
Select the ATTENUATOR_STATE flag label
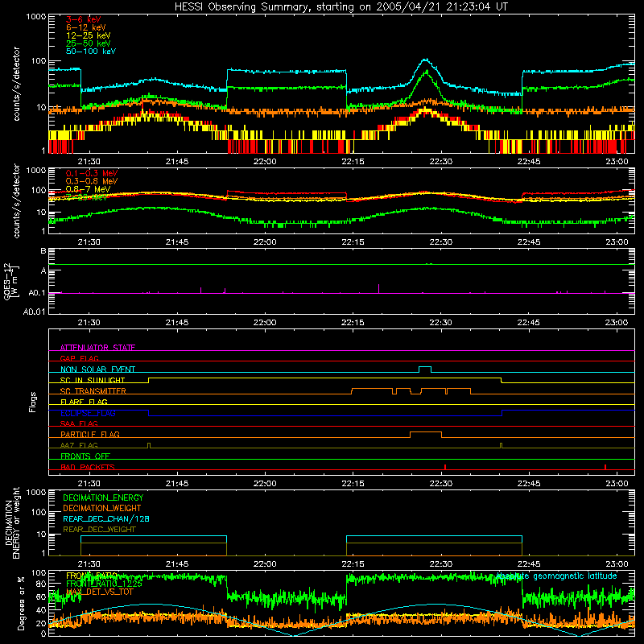[97, 348]
